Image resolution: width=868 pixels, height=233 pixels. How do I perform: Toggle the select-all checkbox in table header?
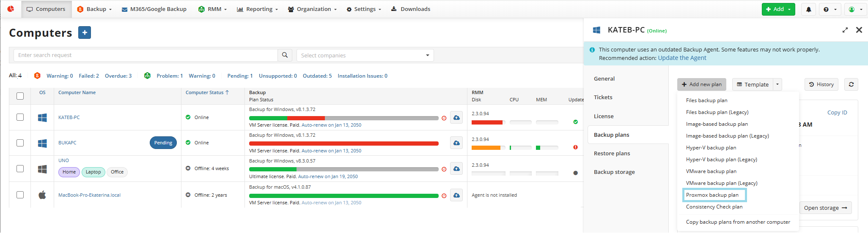[20, 96]
